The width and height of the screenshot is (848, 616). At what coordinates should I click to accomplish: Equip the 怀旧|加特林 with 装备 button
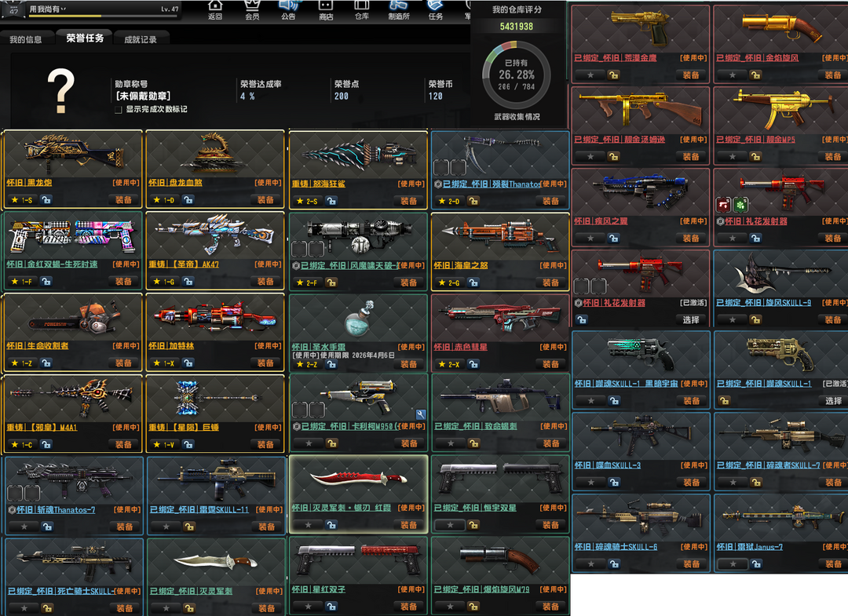click(x=266, y=363)
